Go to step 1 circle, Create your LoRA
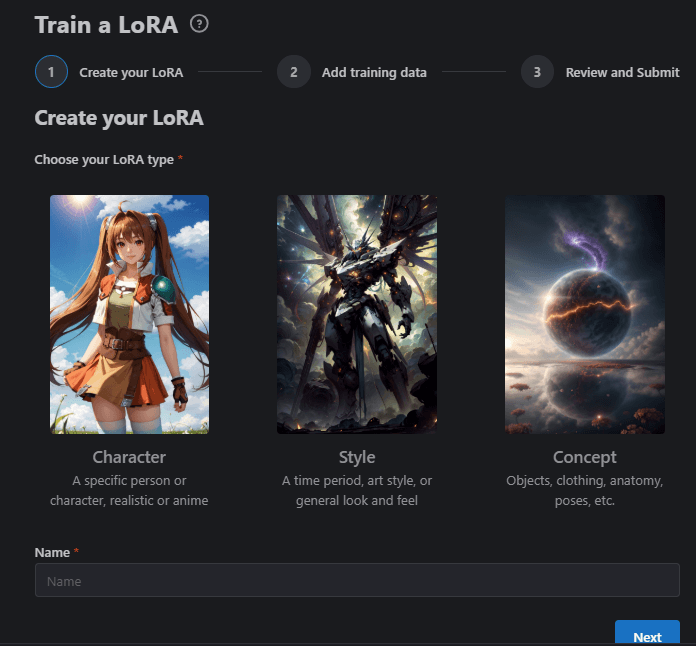 (x=51, y=71)
